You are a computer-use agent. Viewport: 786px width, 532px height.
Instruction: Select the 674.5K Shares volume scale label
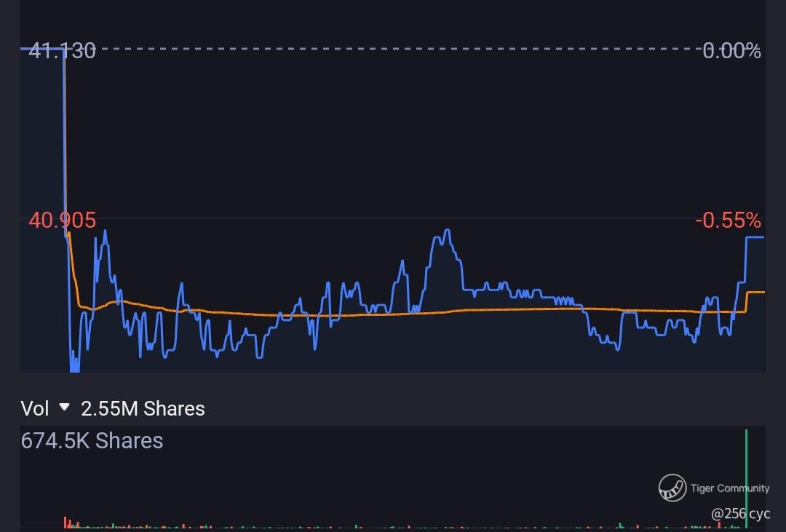pos(92,441)
